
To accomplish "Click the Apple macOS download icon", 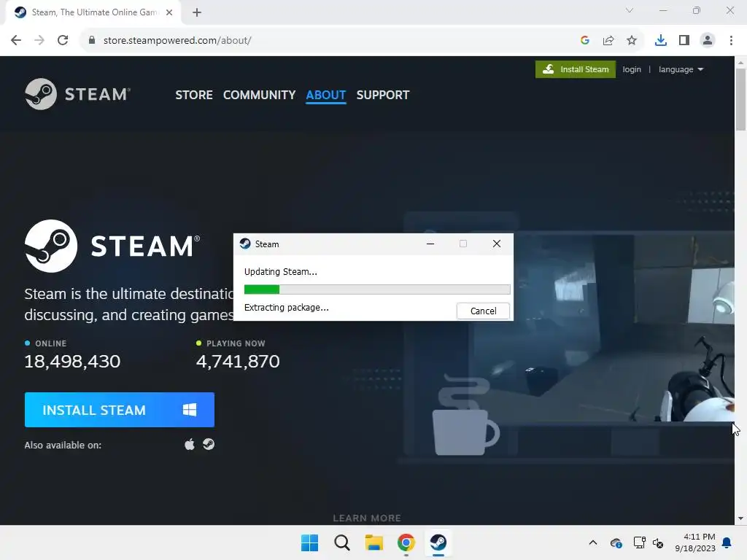I will pos(190,444).
